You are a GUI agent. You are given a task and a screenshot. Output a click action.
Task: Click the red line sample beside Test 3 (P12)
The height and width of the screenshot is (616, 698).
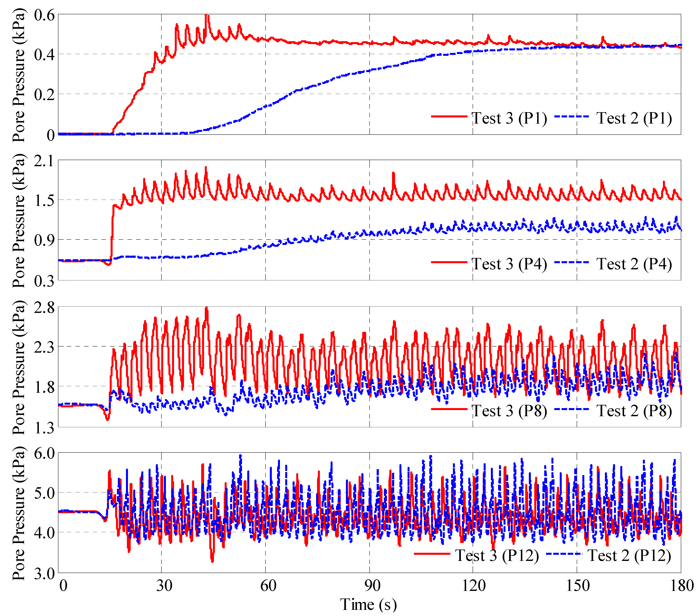(x=432, y=553)
